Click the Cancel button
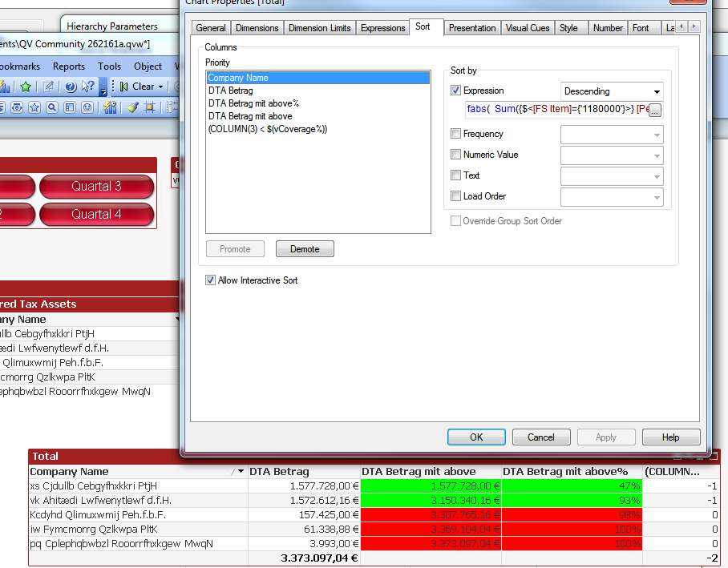 coord(541,437)
